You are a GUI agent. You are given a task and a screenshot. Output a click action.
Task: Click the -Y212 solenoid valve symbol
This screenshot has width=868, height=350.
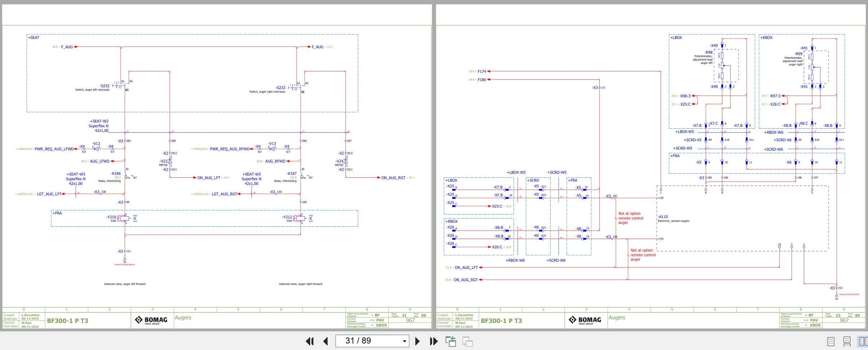(x=300, y=218)
